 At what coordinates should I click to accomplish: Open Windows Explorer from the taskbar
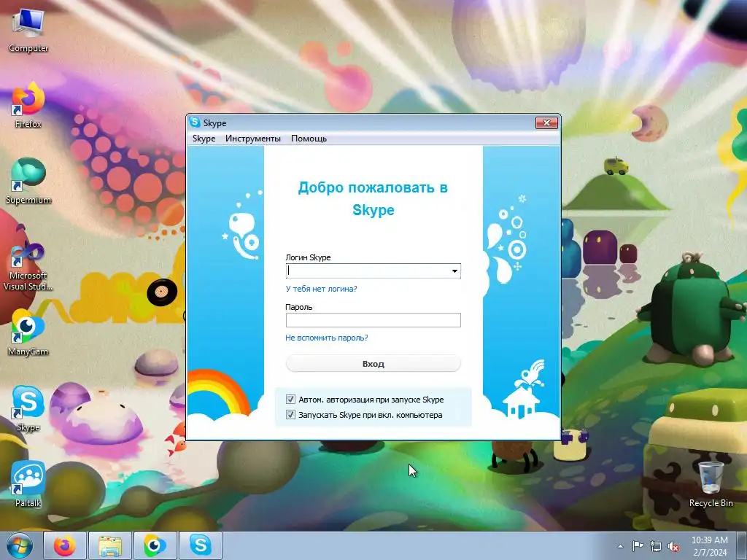[109, 545]
